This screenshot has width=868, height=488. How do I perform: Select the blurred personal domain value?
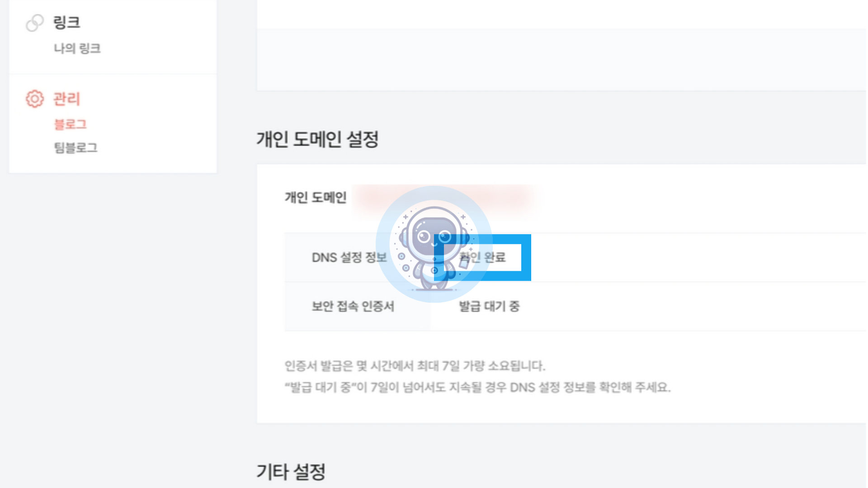coord(444,198)
